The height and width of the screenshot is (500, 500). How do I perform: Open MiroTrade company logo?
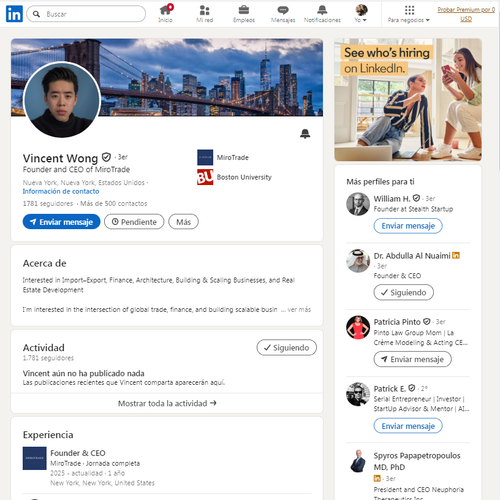(x=205, y=157)
